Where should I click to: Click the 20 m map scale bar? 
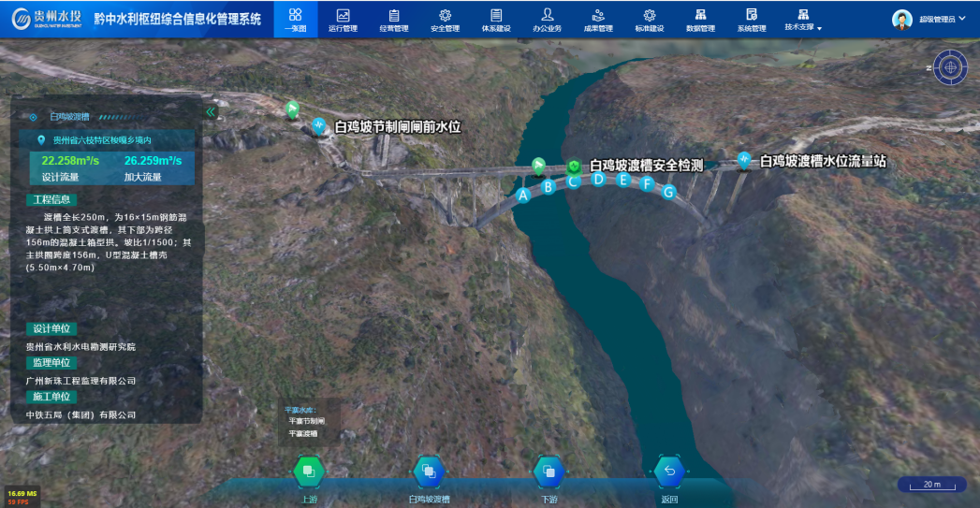932,485
